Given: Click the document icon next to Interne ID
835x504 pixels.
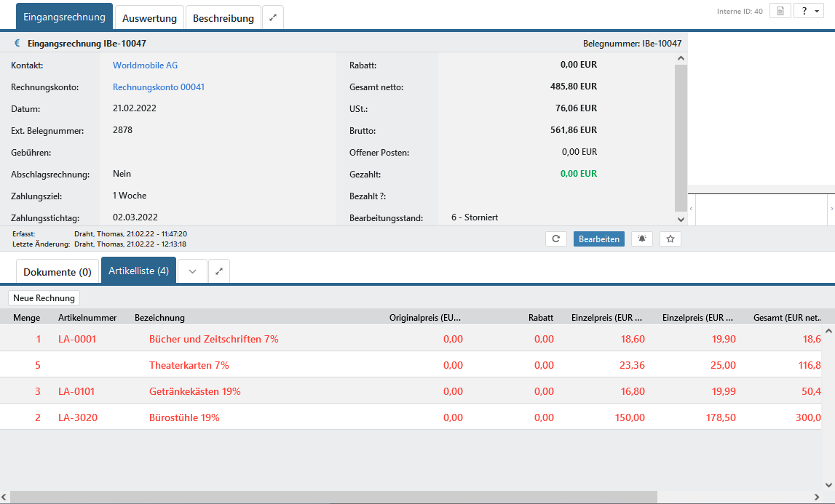Looking at the screenshot, I should (780, 11).
